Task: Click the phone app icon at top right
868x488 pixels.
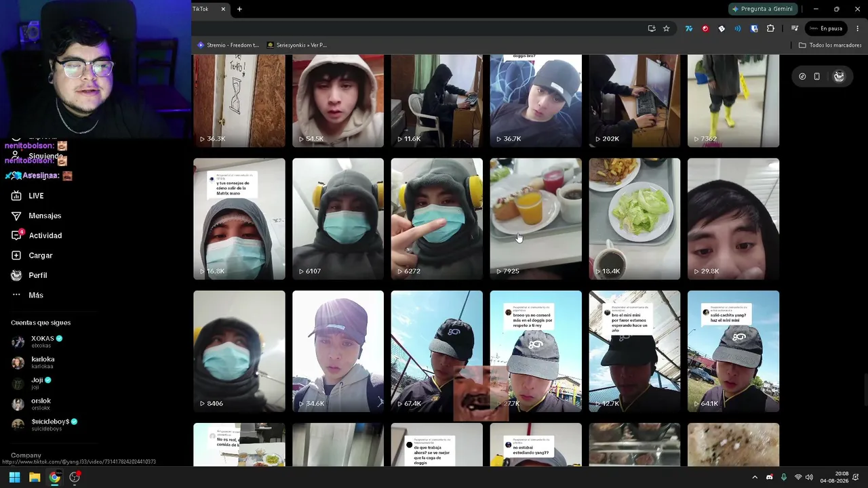Action: (817, 77)
